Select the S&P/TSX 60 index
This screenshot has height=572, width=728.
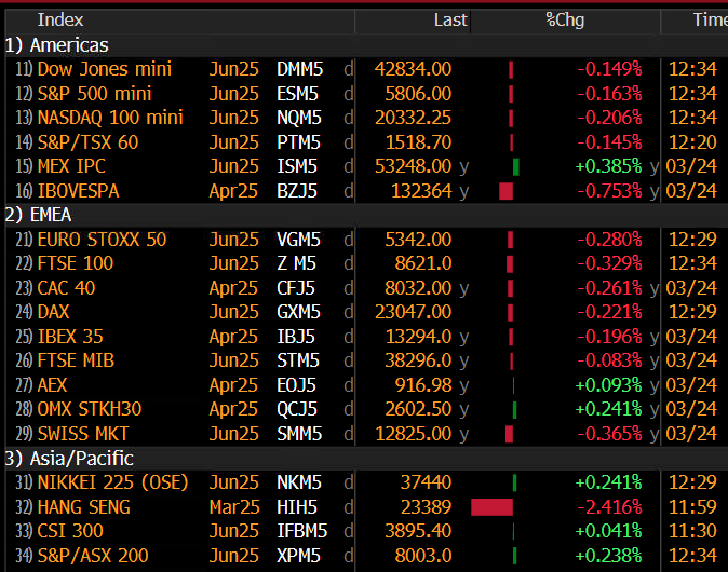click(x=87, y=142)
